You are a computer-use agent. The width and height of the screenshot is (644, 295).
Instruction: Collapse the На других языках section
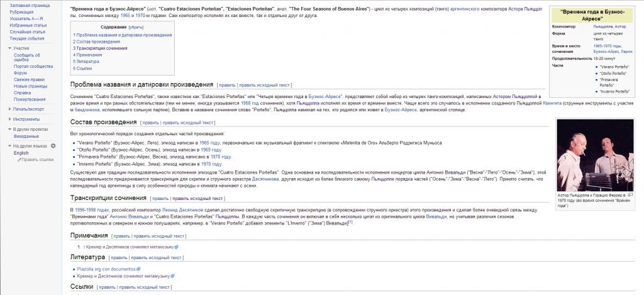pos(9,146)
